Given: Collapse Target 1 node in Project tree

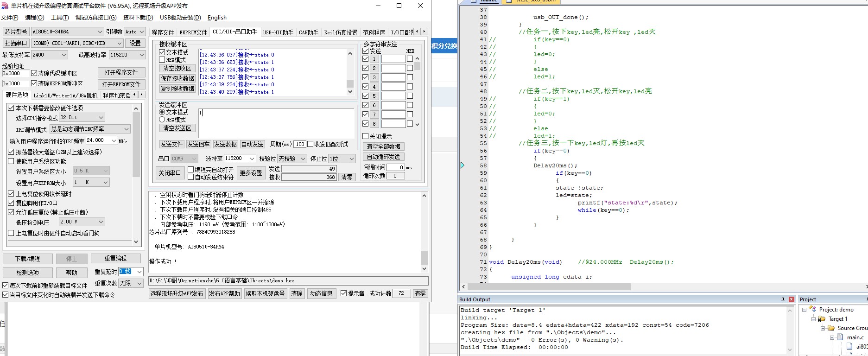Looking at the screenshot, I should pyautogui.click(x=813, y=319).
